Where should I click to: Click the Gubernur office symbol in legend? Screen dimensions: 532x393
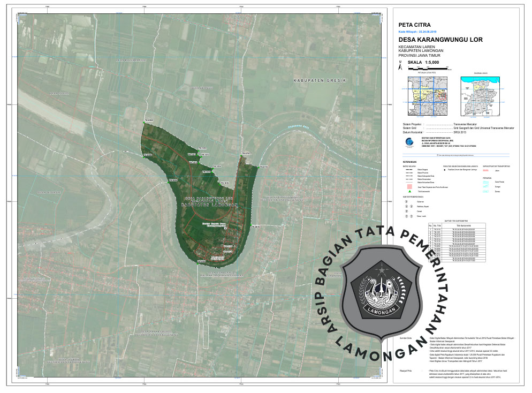406,202
